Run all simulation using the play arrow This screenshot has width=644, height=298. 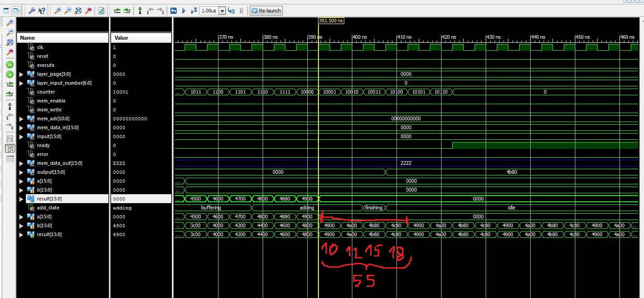[x=183, y=11]
